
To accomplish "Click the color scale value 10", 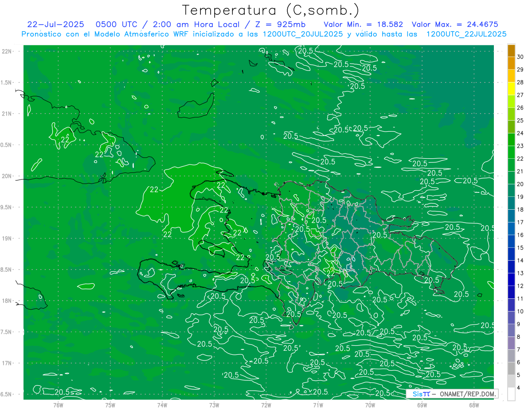I will tap(520, 312).
